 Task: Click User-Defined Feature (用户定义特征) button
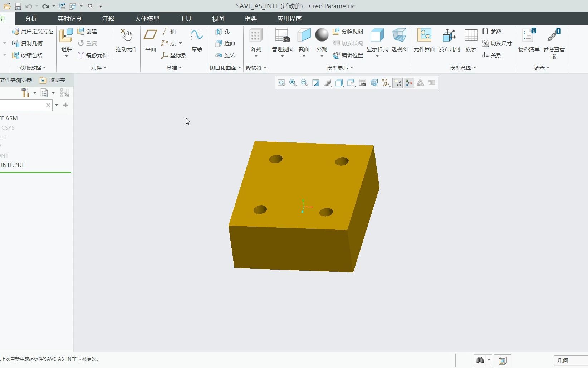coord(33,32)
